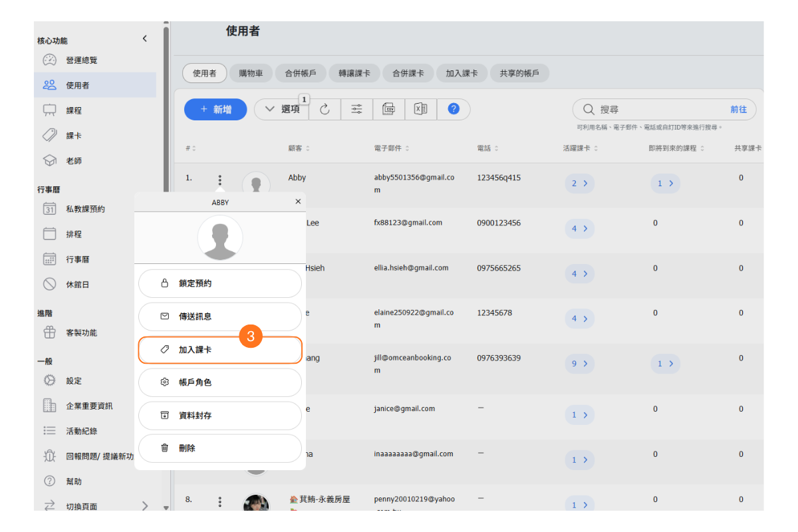The height and width of the screenshot is (532, 798).
Task: Click 刪除 trash option in the Abby popup
Action: coord(219,448)
